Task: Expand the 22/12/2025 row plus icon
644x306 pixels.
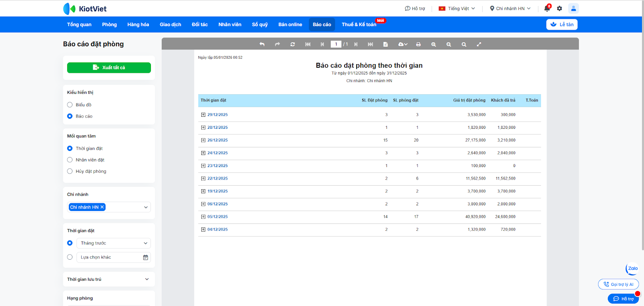Action: pyautogui.click(x=203, y=178)
